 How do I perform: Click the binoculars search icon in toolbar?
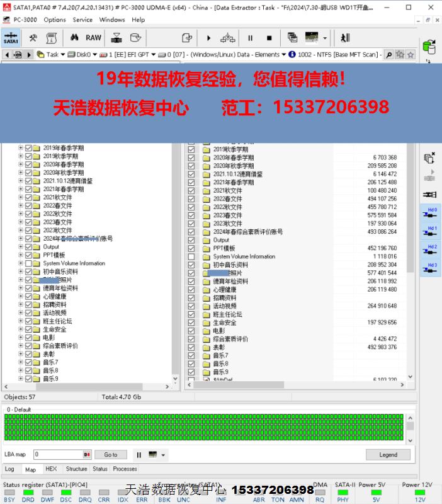click(x=74, y=38)
